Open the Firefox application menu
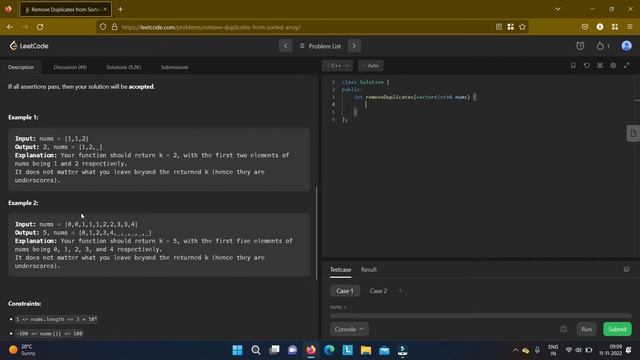The image size is (640, 360). [x=630, y=27]
